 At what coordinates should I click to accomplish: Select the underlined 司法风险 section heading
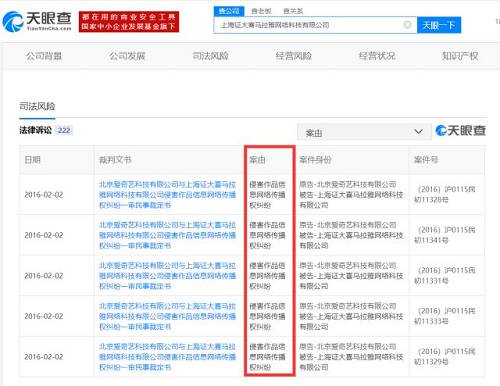[x=37, y=106]
